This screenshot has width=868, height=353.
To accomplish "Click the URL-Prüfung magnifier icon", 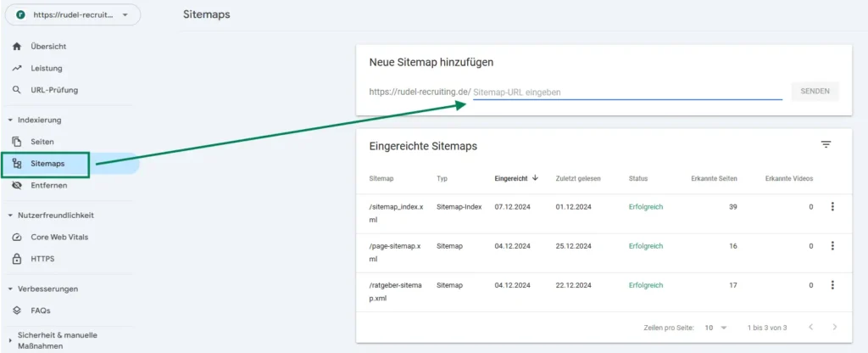I will point(17,90).
